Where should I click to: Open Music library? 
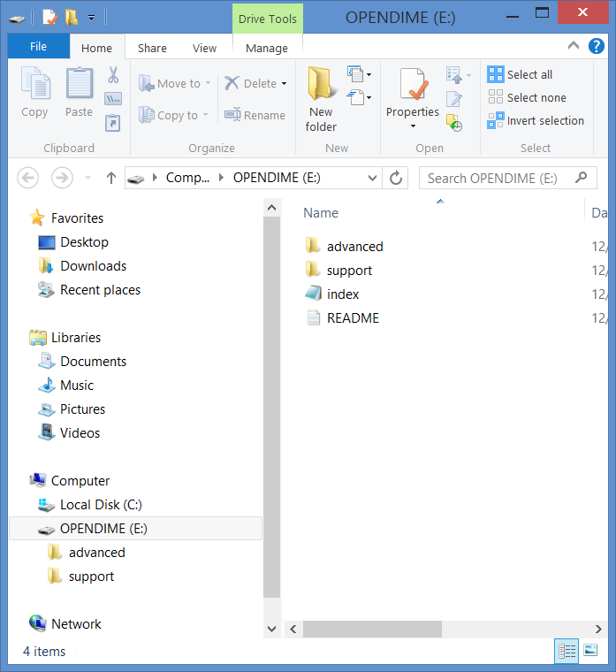[65, 386]
